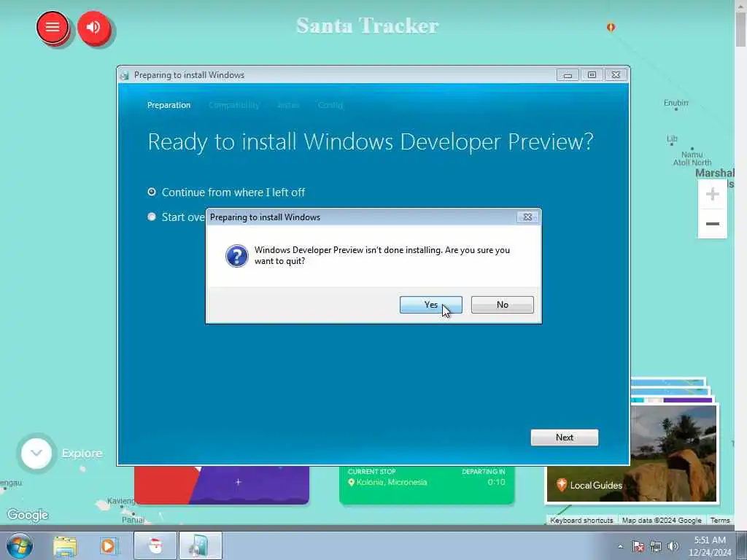Viewport: 747px width, 560px height.
Task: Click the installer window title bar icon
Action: [x=125, y=75]
